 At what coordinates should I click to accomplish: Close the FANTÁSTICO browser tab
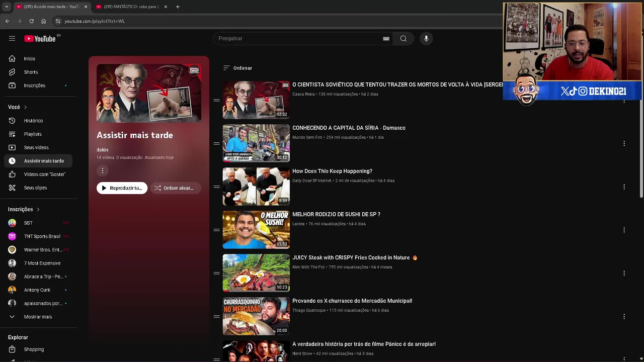coord(165,7)
